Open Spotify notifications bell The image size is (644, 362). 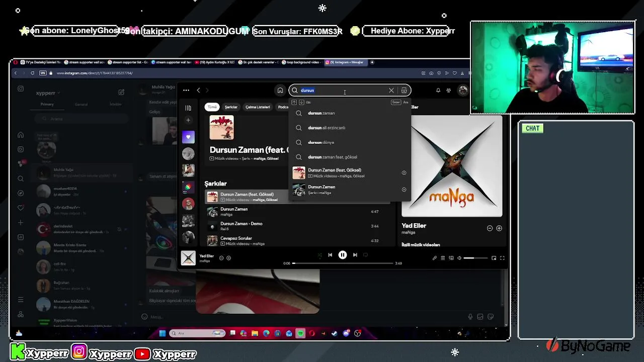tap(438, 90)
